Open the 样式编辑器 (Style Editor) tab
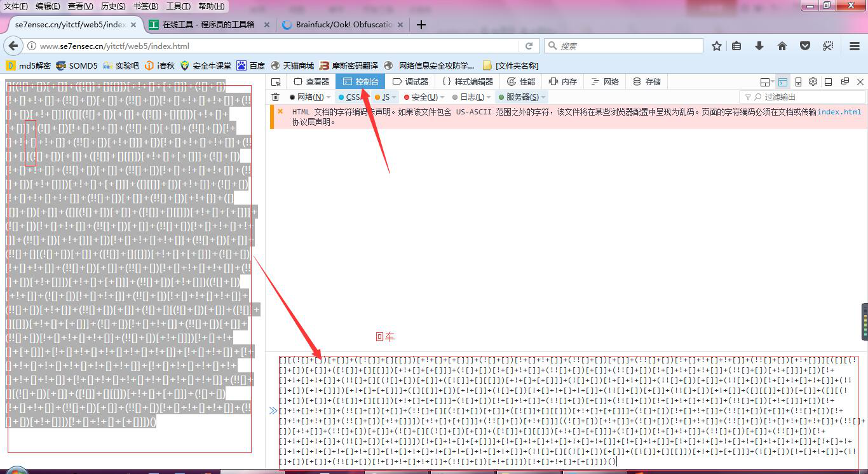The image size is (868, 474). point(468,82)
